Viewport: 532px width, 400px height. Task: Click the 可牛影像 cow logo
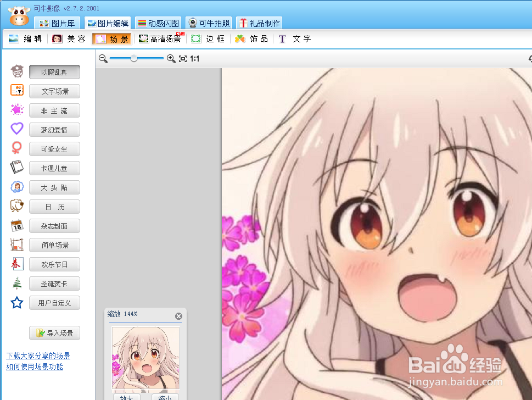click(x=19, y=15)
